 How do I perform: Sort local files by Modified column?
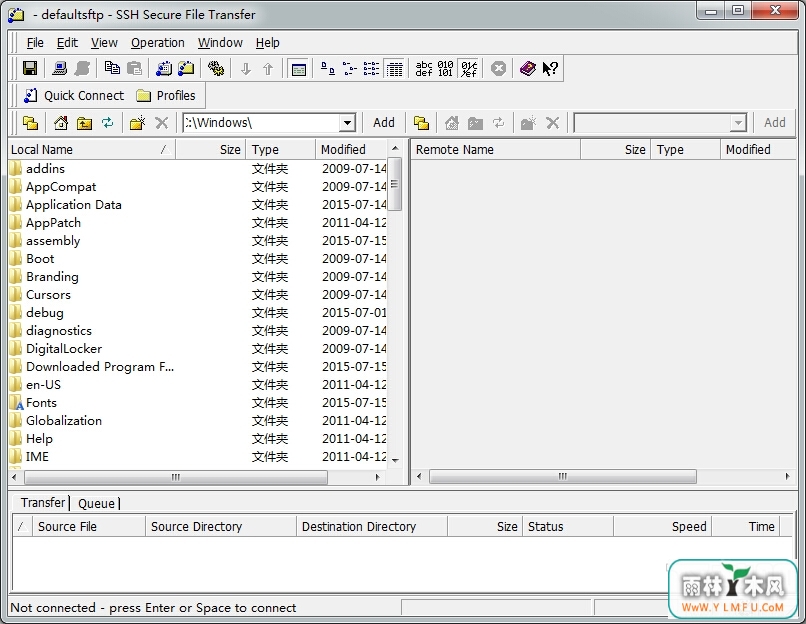tap(351, 150)
